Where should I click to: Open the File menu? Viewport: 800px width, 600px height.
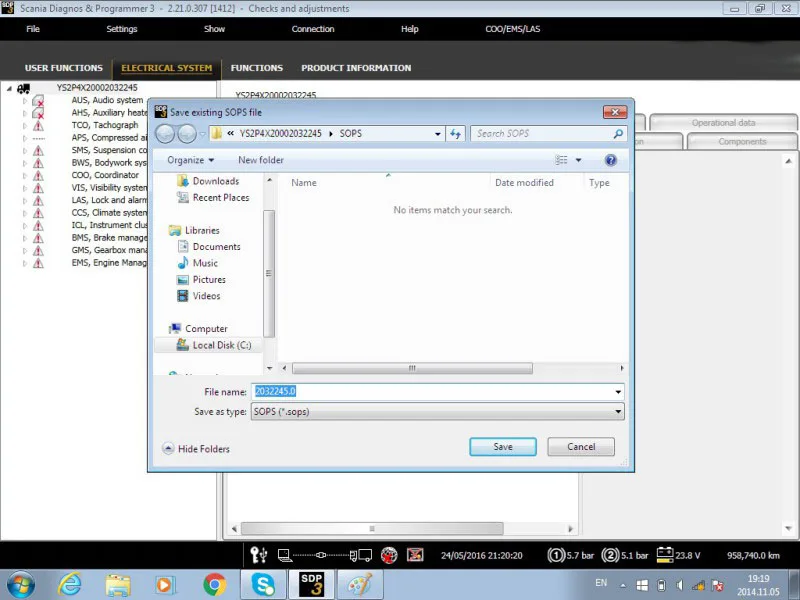point(33,29)
